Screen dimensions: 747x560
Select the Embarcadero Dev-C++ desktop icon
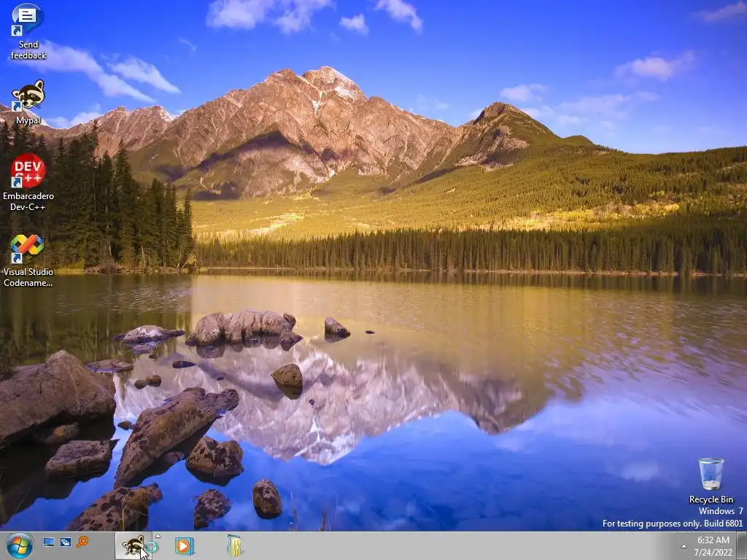click(x=28, y=171)
